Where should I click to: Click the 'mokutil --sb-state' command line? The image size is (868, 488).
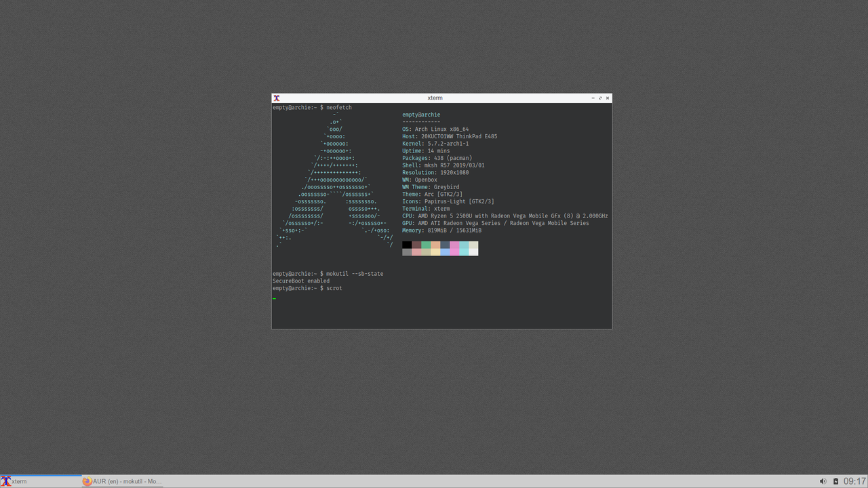click(328, 274)
